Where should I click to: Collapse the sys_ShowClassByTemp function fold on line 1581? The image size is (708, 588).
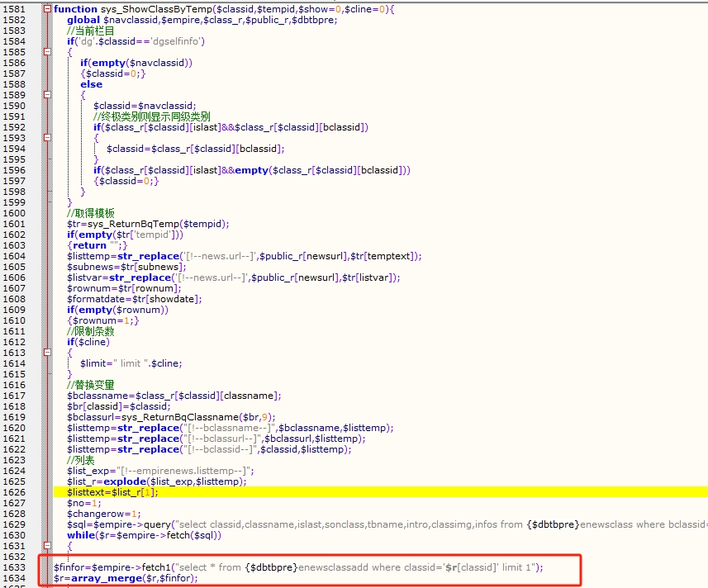point(47,9)
